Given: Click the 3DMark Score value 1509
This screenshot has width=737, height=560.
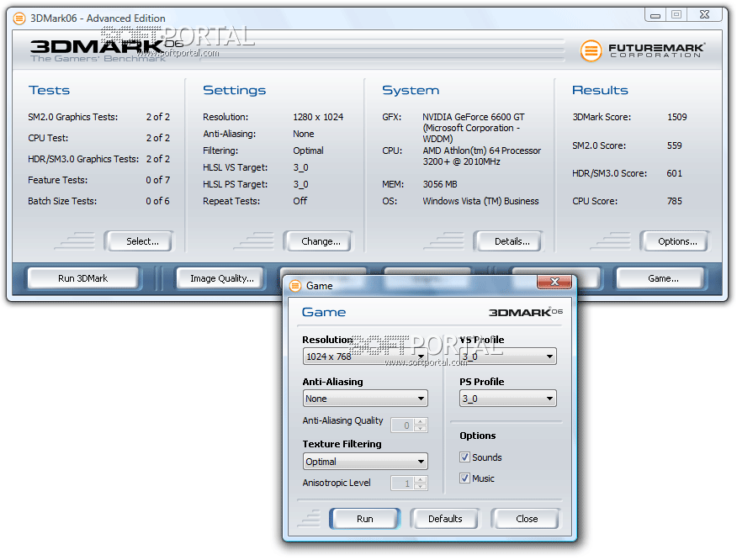Looking at the screenshot, I should (676, 117).
